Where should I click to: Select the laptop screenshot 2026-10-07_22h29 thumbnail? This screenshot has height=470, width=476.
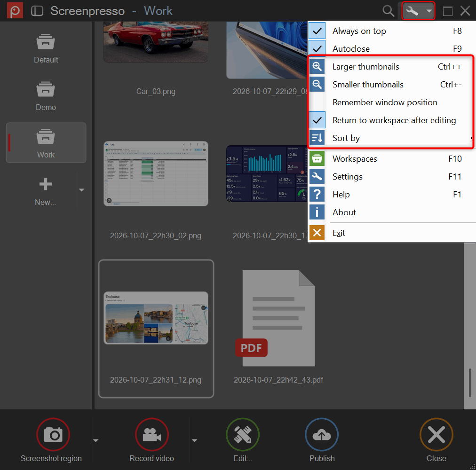(267, 50)
